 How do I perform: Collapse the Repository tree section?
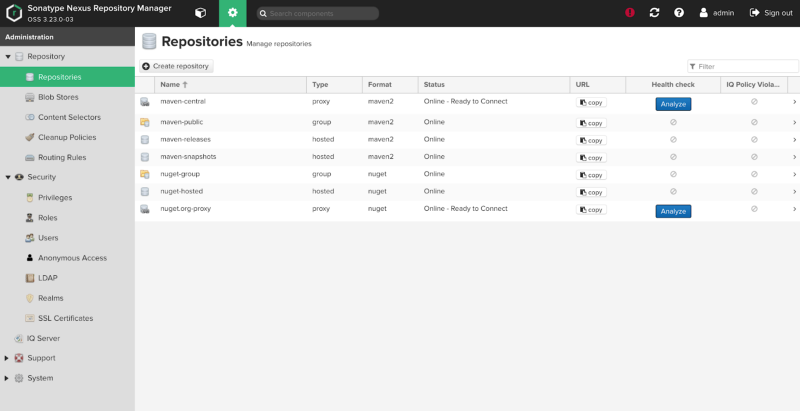[x=8, y=57]
